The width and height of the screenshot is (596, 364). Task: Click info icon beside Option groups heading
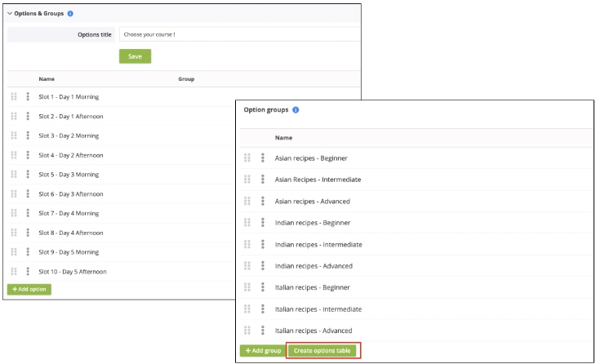tap(296, 109)
